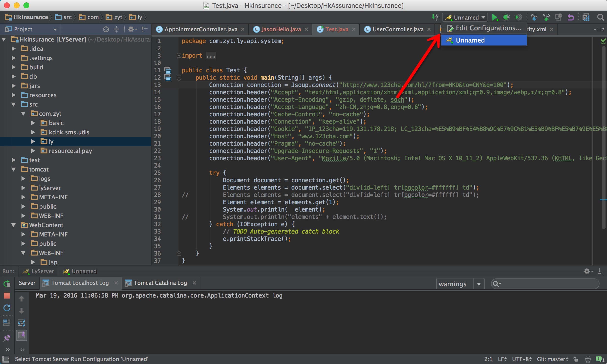607x364 pixels.
Task: Click the blue Update application icon
Action: (x=7, y=308)
